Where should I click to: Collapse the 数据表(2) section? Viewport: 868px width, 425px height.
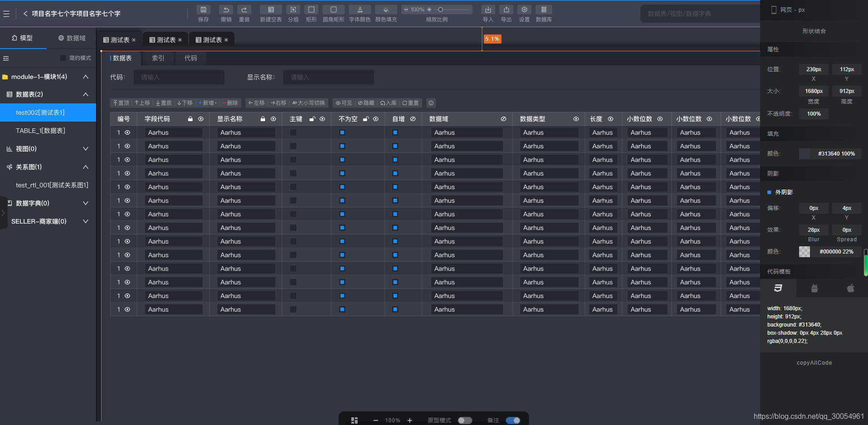(x=85, y=94)
